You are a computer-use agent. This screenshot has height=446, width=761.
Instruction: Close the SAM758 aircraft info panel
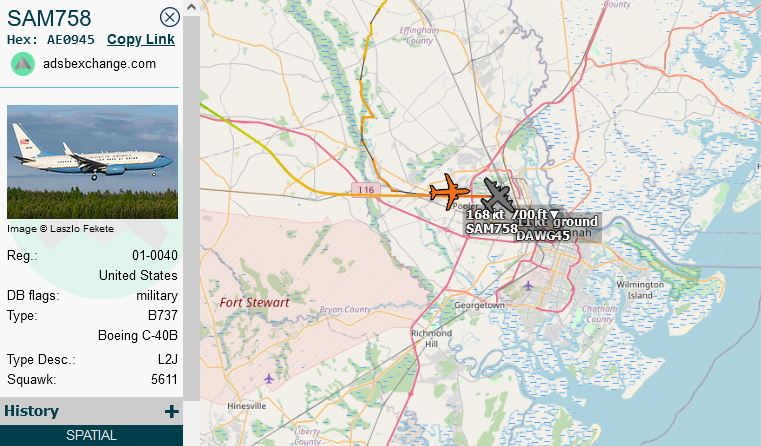pyautogui.click(x=170, y=17)
